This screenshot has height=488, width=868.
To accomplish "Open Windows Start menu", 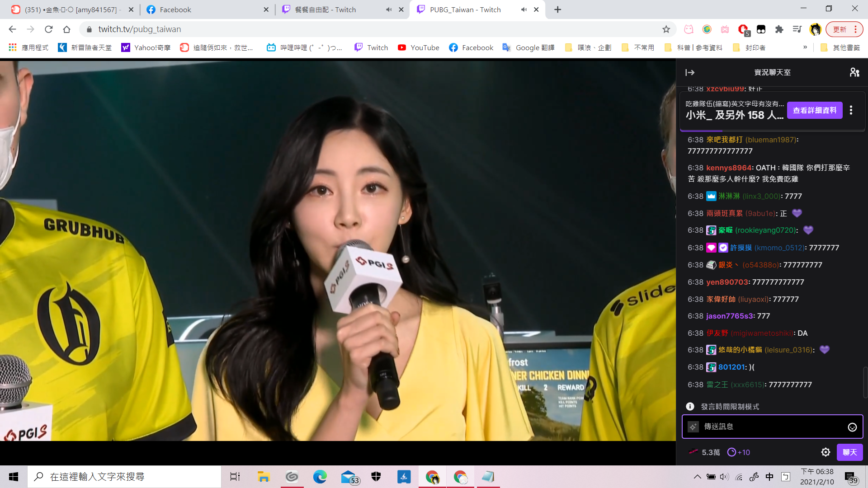I will point(14,477).
